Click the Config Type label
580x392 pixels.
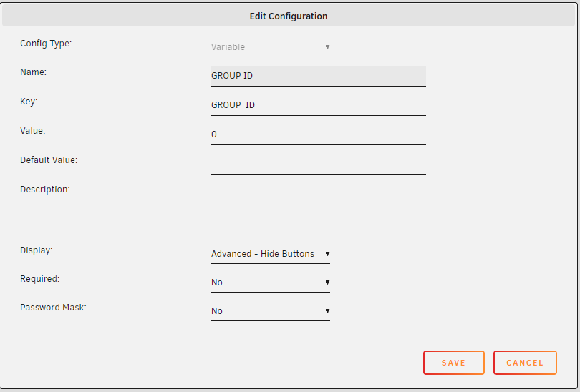tap(46, 44)
